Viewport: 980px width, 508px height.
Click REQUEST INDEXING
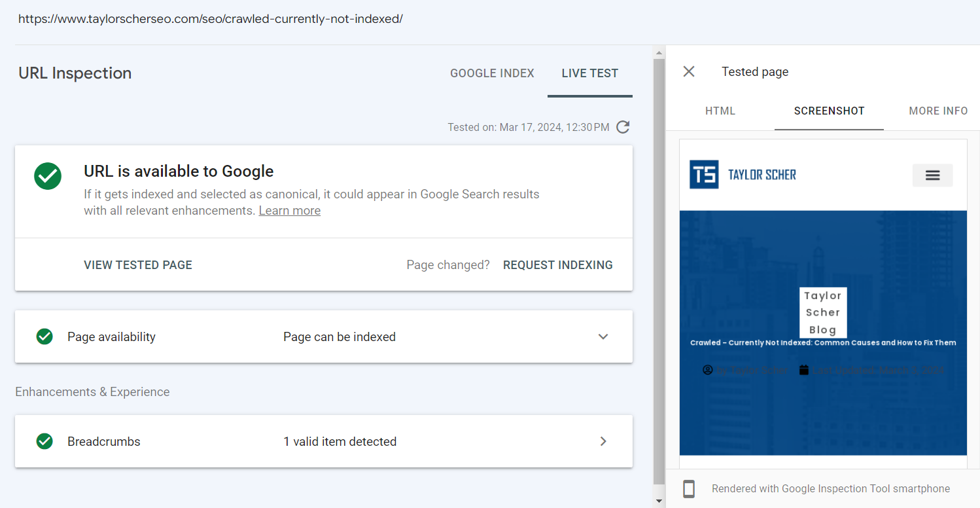[x=558, y=265]
